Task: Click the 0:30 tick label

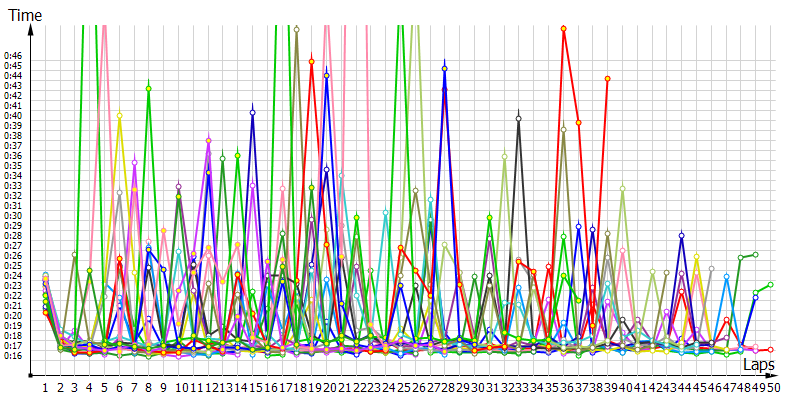Action: (x=13, y=215)
